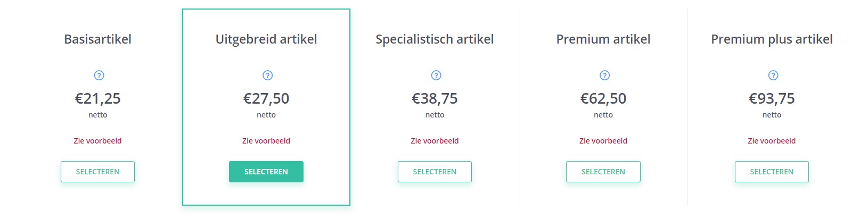Click the filled SELECTEREN button for Uitgebreid artikel
868x219 pixels.
point(266,172)
